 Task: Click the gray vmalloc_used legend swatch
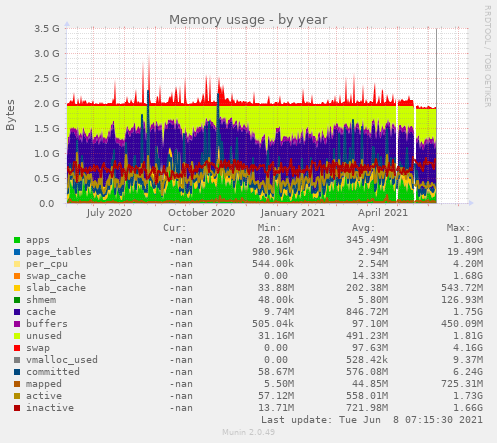coord(17,360)
